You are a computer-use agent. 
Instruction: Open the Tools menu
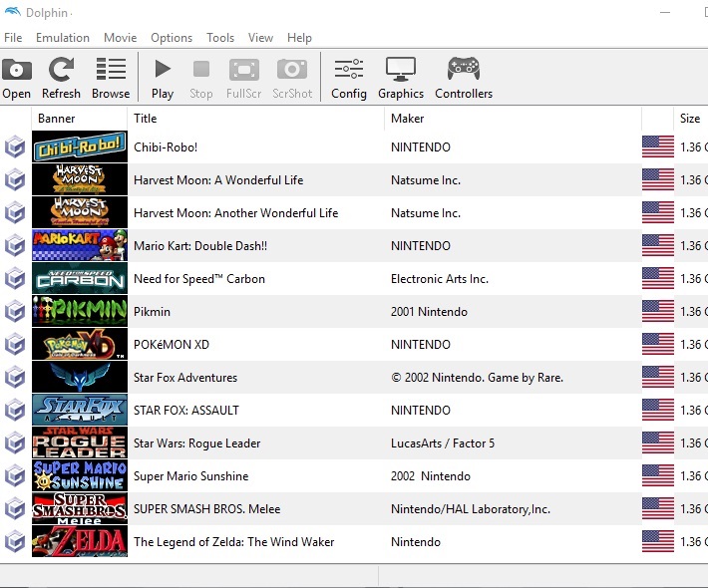pos(220,38)
